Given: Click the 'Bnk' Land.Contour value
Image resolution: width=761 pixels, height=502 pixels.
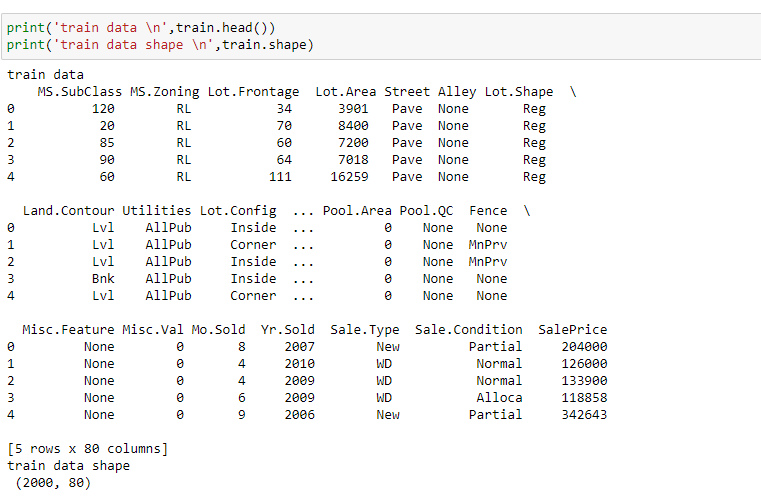Looking at the screenshot, I should [x=103, y=279].
